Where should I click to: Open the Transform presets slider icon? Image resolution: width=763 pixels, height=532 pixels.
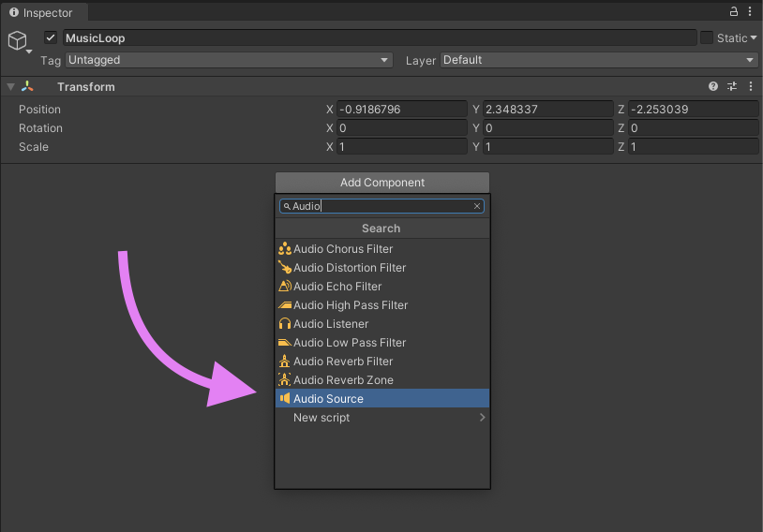pyautogui.click(x=732, y=86)
